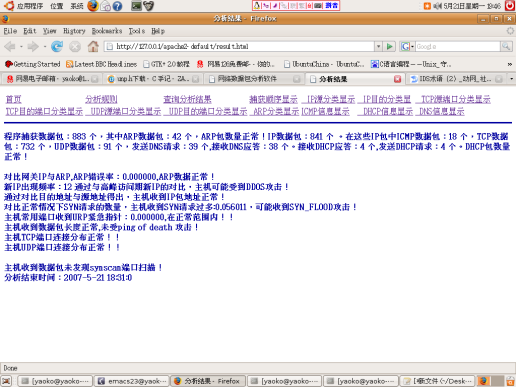This screenshot has height=388, width=516.
Task: Switch to the emacs23 taskbar window
Action: point(131,381)
